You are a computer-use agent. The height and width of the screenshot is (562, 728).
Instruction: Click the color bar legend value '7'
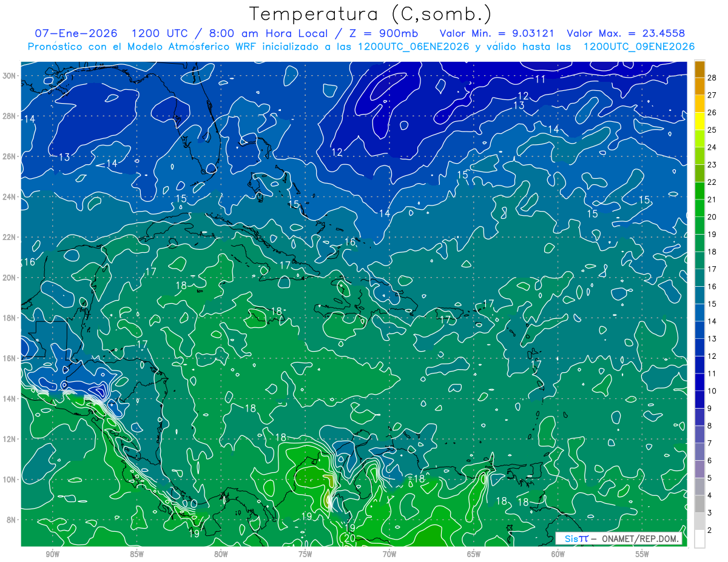click(709, 443)
